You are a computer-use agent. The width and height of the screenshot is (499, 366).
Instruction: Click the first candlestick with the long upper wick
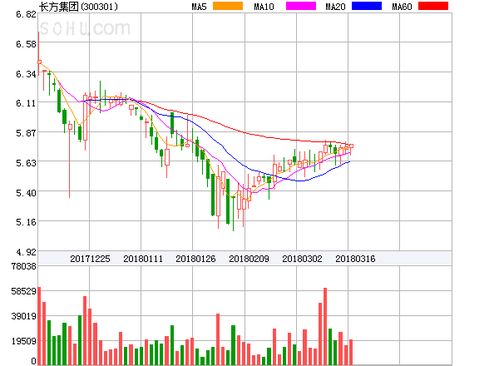click(39, 53)
